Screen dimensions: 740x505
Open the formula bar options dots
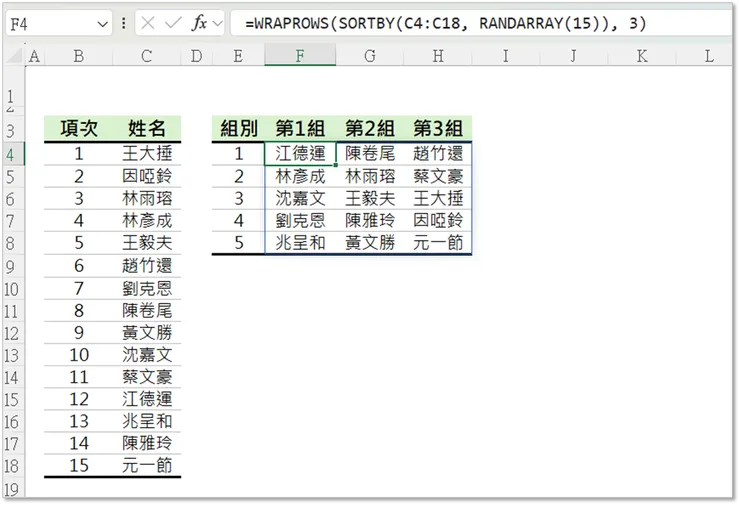[124, 23]
